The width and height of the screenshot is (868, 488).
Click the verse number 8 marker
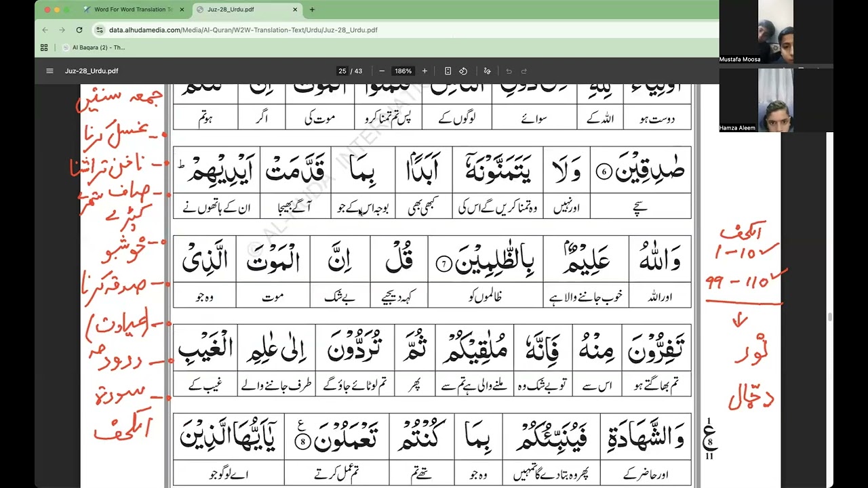[304, 442]
